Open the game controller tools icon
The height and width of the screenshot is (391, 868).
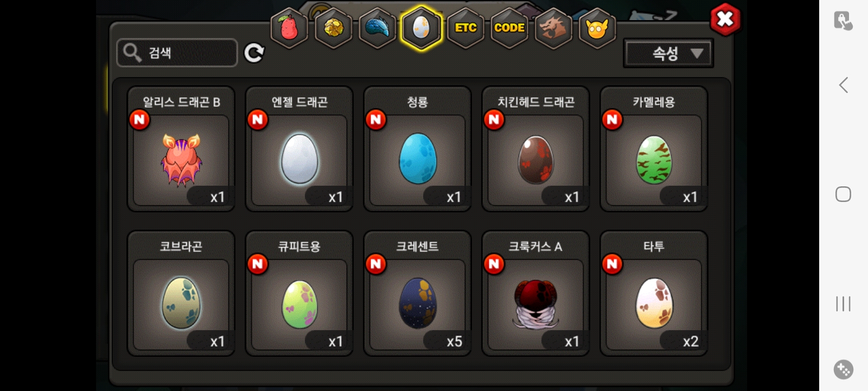tap(844, 369)
